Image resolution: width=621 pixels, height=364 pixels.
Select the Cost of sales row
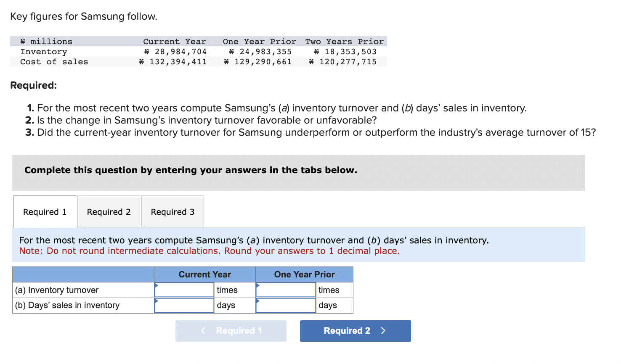(168, 61)
